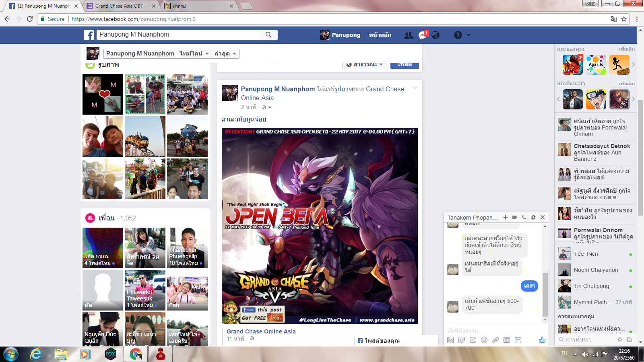
Task: Change the post audience globe dropdown under 2 นาที
Action: click(267, 107)
